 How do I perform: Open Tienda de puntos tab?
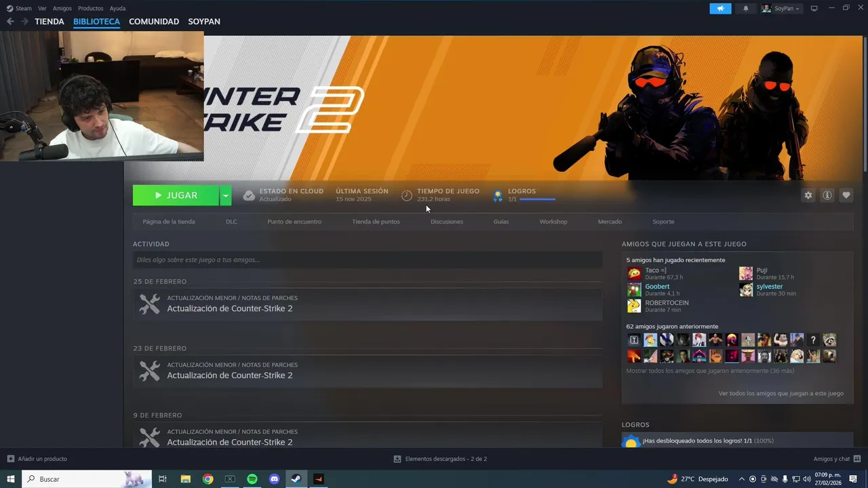pos(376,222)
